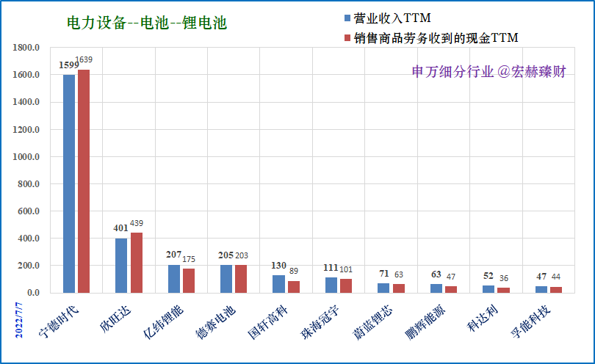595x364 pixels.
Task: Click x-axis label 德赛电池
Action: (215, 322)
